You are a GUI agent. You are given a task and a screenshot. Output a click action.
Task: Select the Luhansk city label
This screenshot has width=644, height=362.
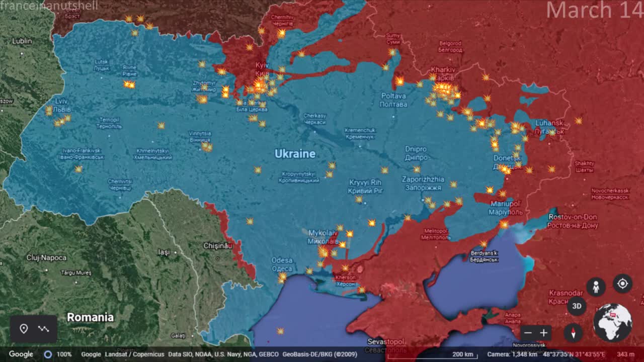(x=549, y=127)
